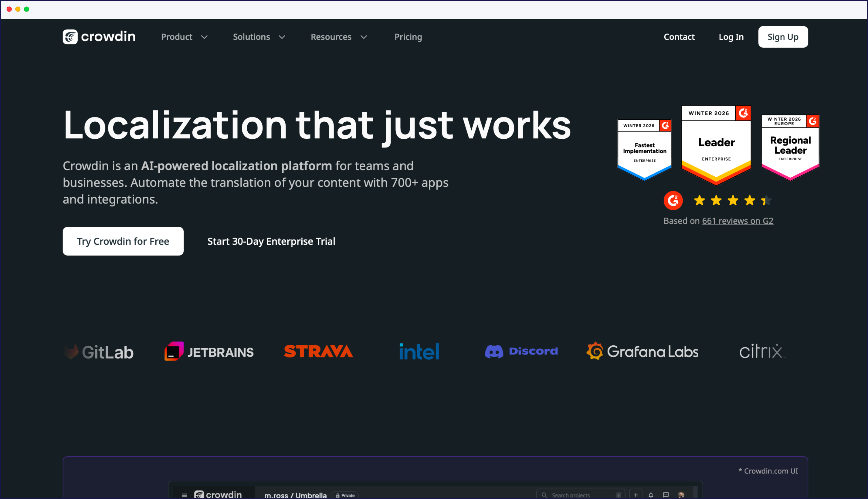Click the red G2 circle logo
Viewport: 868px width, 499px height.
pos(673,201)
